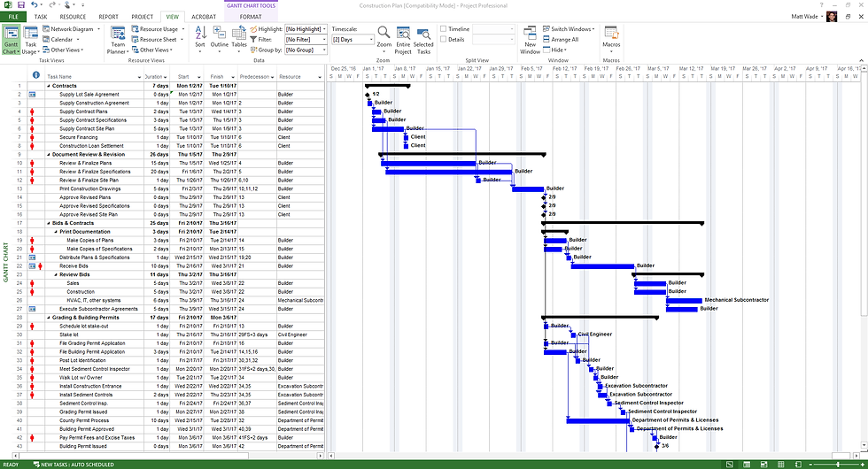
Task: Click the Tables button
Action: 239,40
